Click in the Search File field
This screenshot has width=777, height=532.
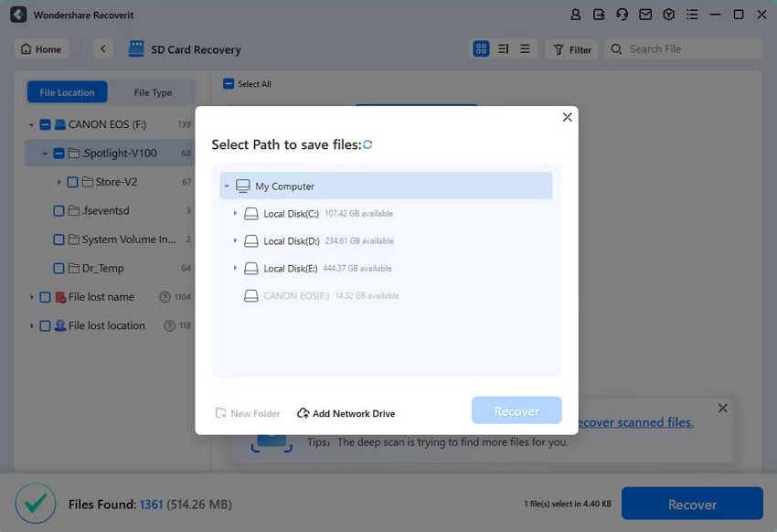pos(684,49)
